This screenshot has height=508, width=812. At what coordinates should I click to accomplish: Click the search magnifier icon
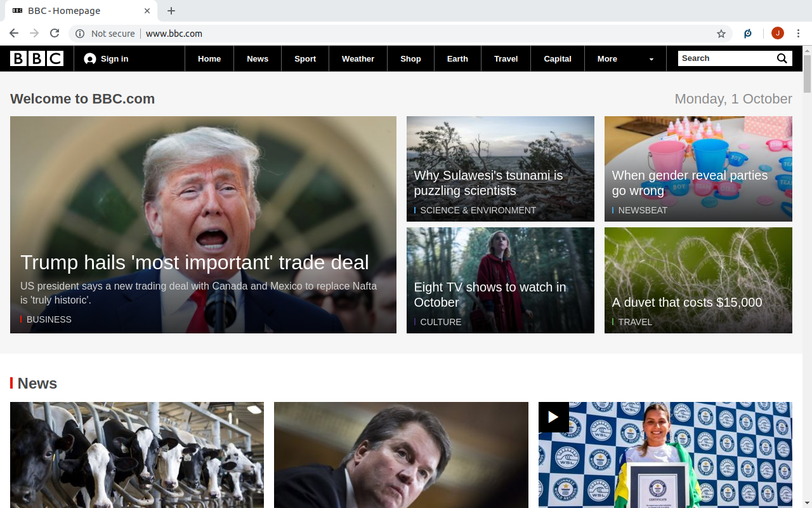tap(782, 58)
